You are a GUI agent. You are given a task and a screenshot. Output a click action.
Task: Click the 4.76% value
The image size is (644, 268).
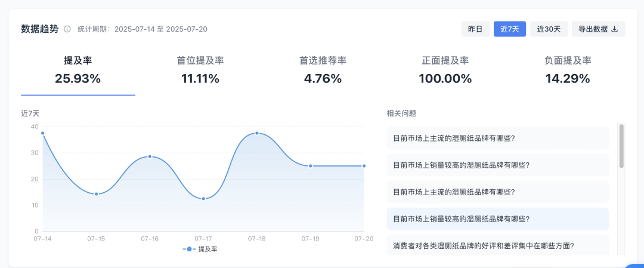(323, 78)
